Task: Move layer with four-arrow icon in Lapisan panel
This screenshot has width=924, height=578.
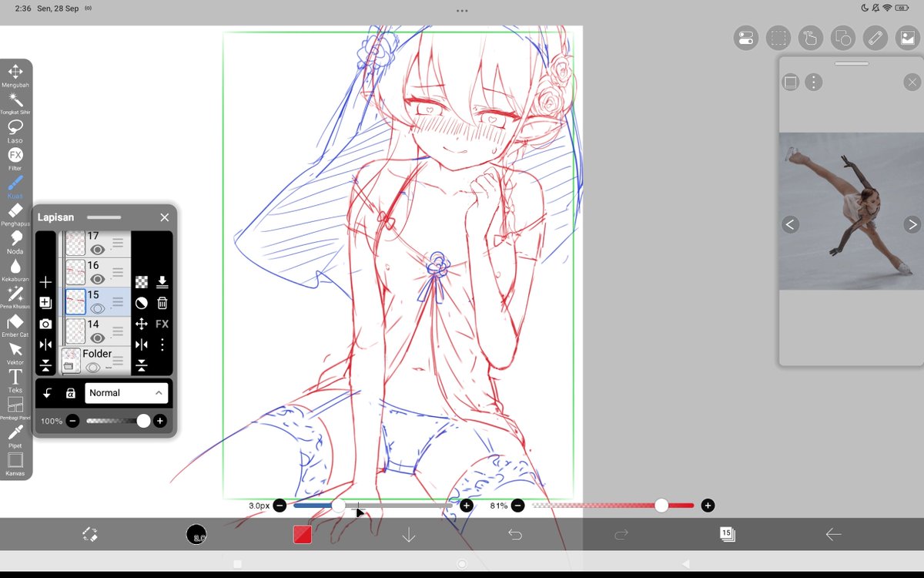Action: tap(142, 324)
